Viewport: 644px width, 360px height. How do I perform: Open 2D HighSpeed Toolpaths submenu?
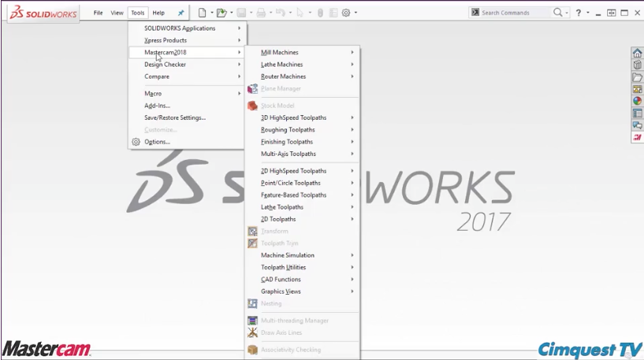303,171
